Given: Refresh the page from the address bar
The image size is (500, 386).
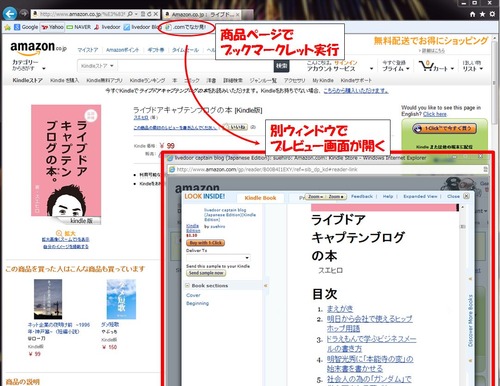Looking at the screenshot, I should (149, 14).
